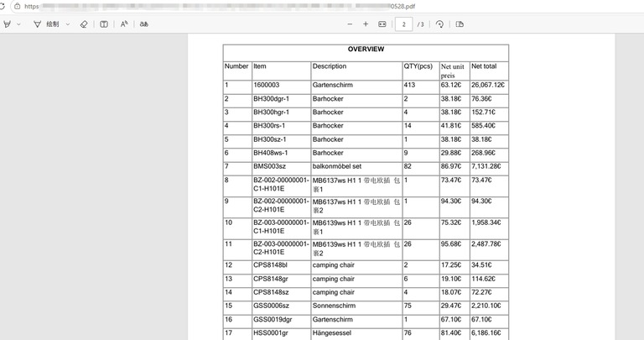Click net total 585.40€
The image size is (644, 340).
click(483, 126)
